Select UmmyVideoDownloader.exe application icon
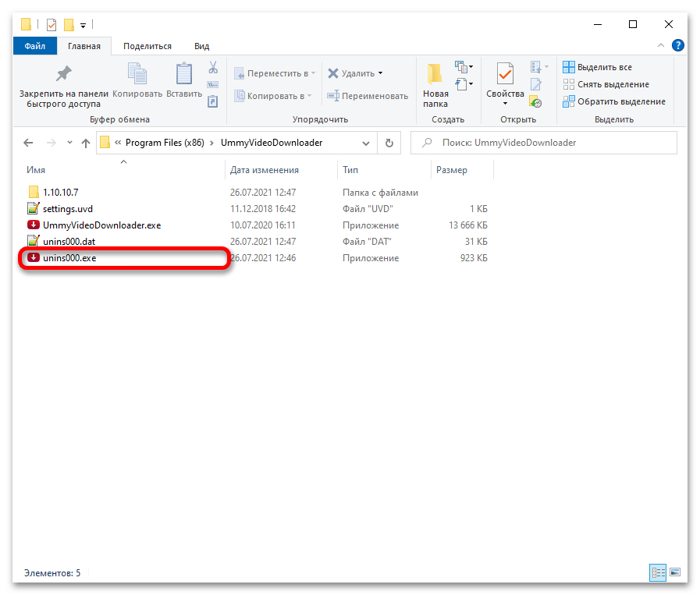This screenshot has width=700, height=595. coord(34,225)
